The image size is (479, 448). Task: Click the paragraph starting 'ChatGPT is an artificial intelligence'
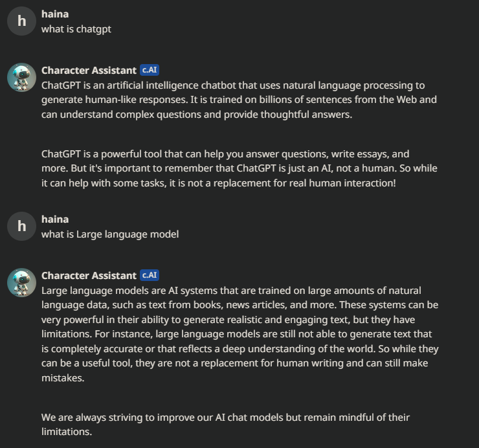[239, 100]
